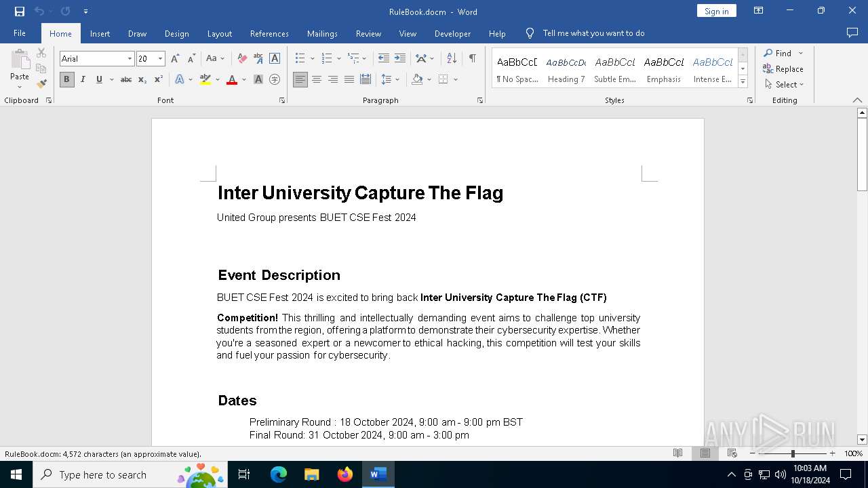This screenshot has width=868, height=488.
Task: Click Tell me what you want to do
Action: click(593, 33)
